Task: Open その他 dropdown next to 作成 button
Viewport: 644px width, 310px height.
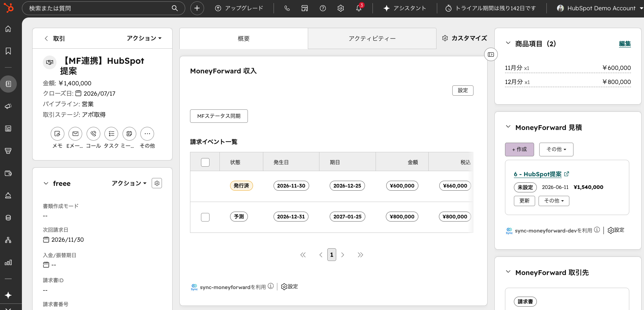Action: point(556,150)
